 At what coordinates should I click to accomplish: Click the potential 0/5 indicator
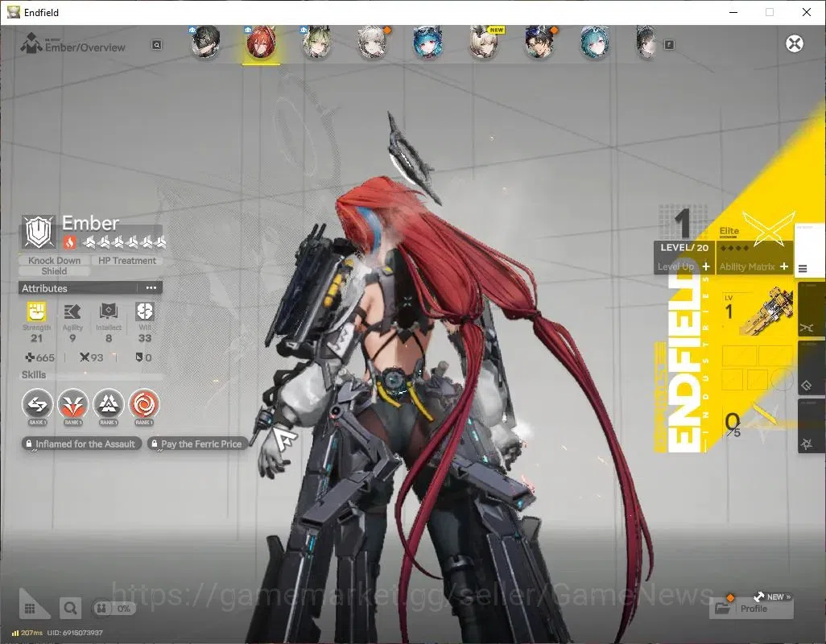point(733,424)
